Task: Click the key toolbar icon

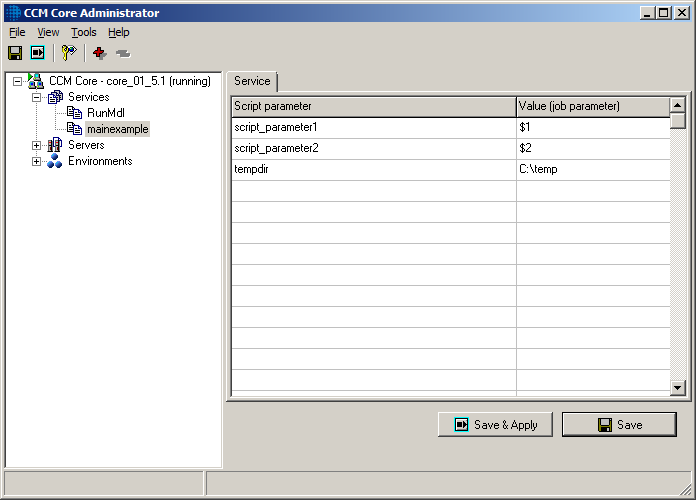Action: [68, 53]
